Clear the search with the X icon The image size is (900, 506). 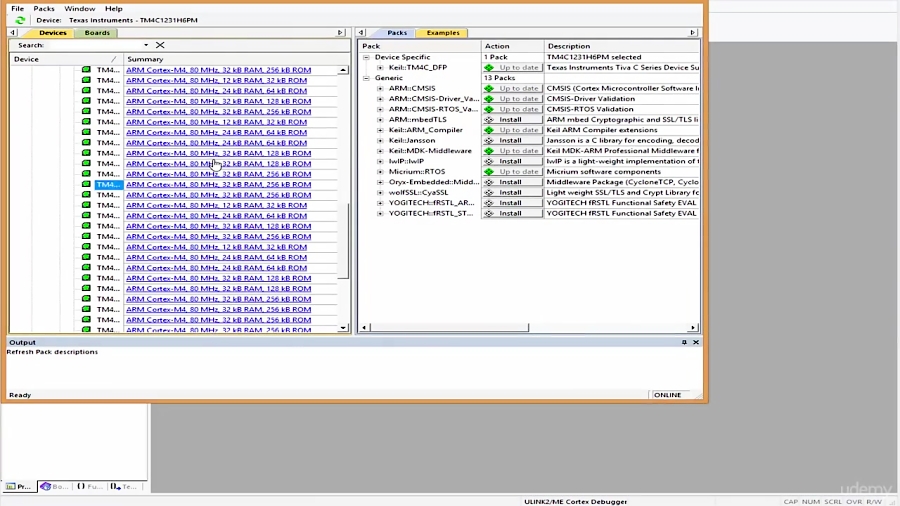click(160, 45)
